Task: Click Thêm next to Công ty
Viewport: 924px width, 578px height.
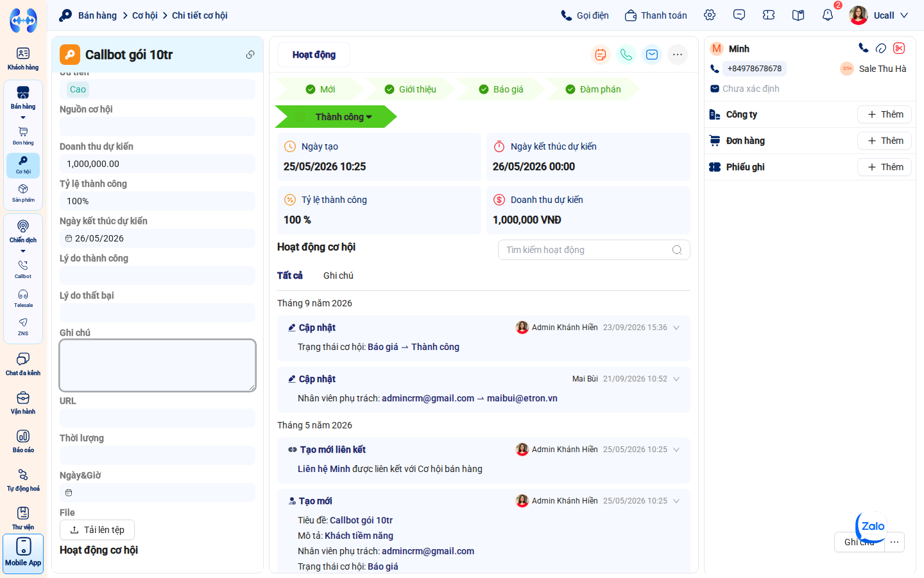Action: 884,114
